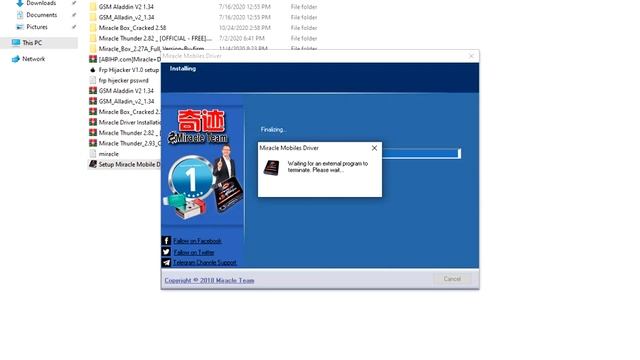Screen dimensions: 640x360
Task: Click the GSM Aladdin V2 1.34 archive icon
Action: (93, 91)
